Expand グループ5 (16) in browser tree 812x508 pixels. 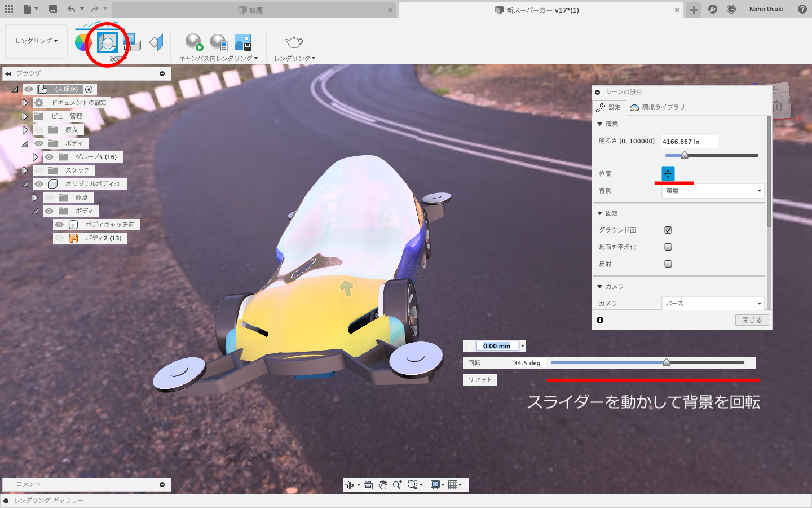point(36,156)
